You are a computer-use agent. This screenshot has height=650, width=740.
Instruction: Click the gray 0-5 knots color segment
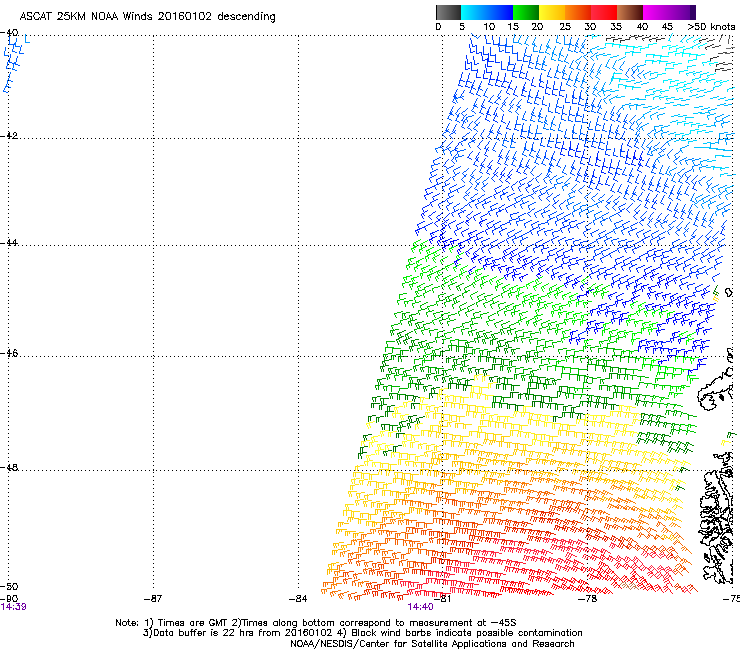[x=448, y=12]
